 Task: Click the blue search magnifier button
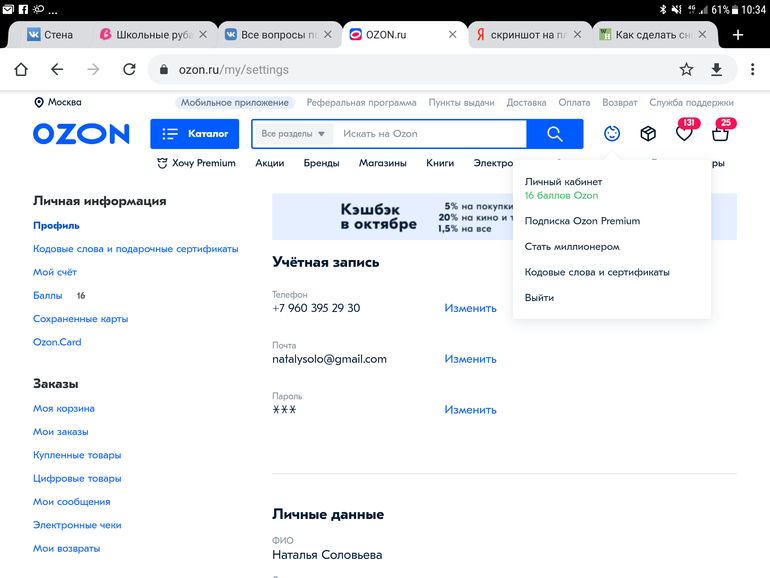pos(555,134)
